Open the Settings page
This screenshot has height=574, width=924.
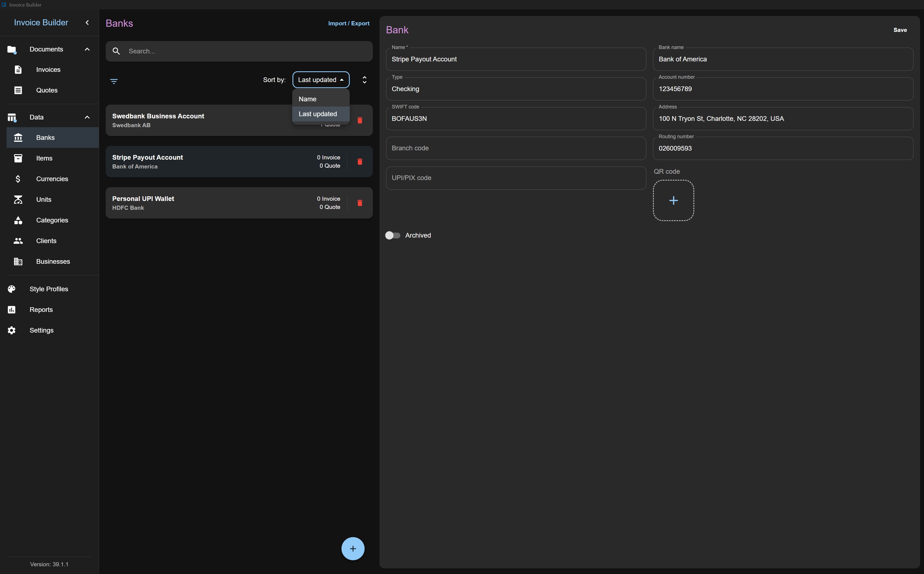[49, 330]
